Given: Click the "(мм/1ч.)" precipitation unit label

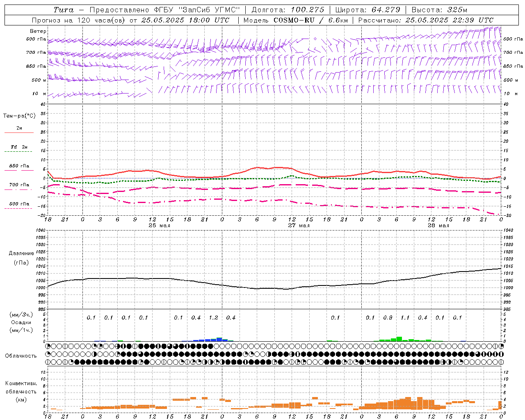Looking at the screenshot, I should 21,330.
